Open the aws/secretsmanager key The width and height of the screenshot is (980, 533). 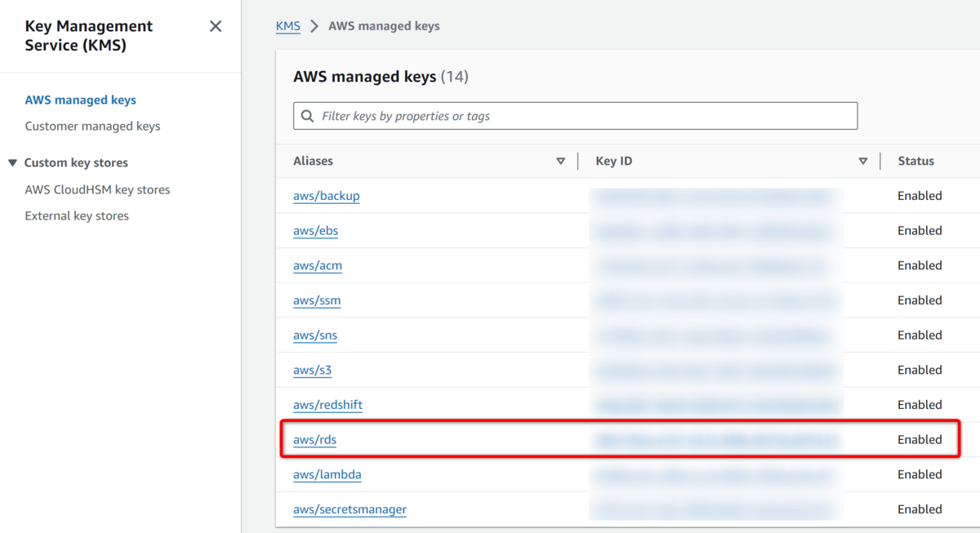pyautogui.click(x=350, y=509)
